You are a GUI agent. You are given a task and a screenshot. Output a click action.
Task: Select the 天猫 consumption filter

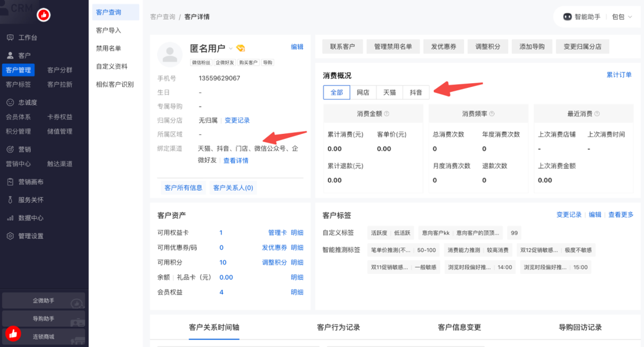389,92
